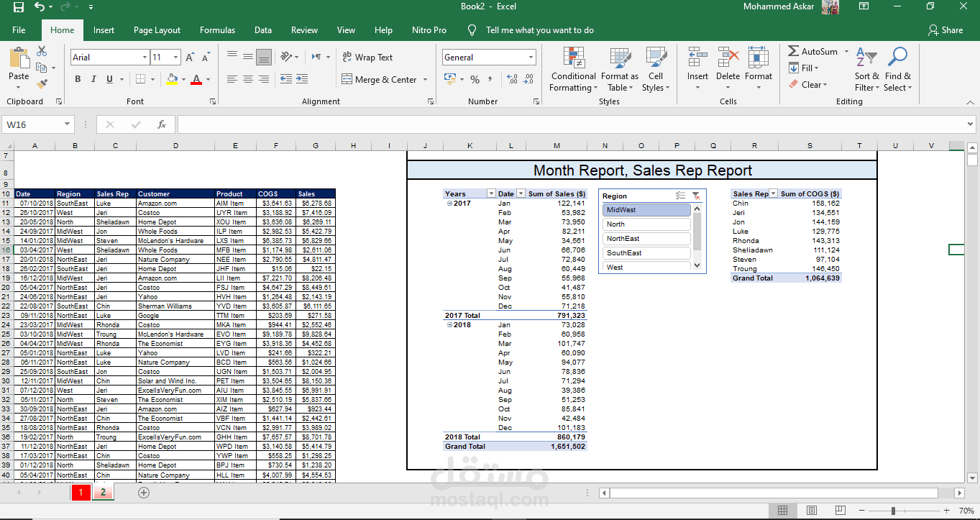Clear the Region slicer filter icon

[x=695, y=196]
